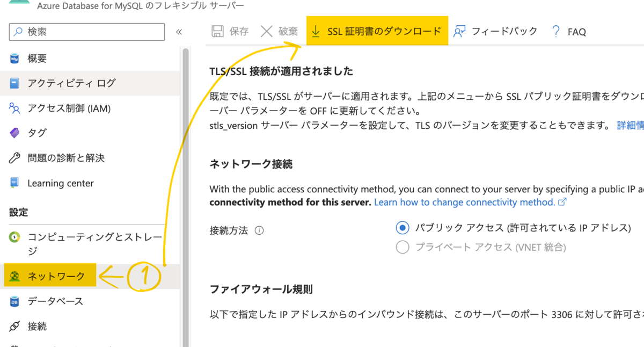Click the アクティビティ ログ icon
644x347 pixels.
click(x=14, y=83)
